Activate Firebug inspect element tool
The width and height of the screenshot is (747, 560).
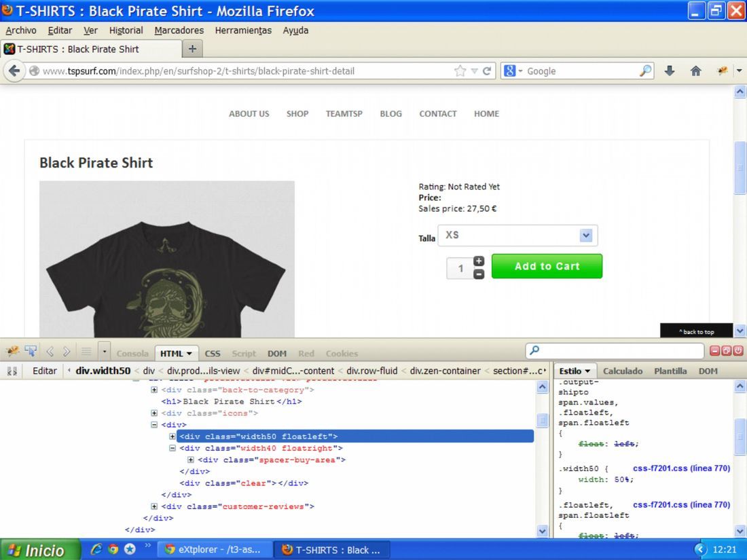click(31, 352)
